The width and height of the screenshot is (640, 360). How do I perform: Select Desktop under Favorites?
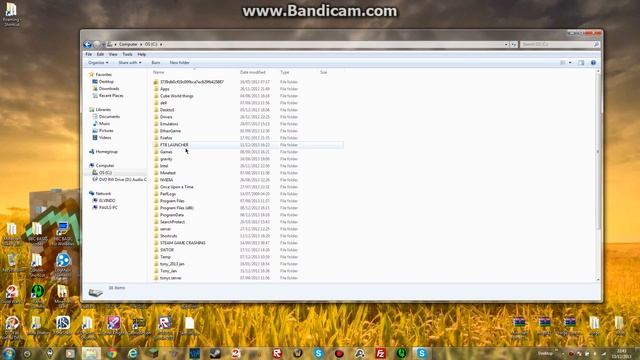(x=106, y=82)
